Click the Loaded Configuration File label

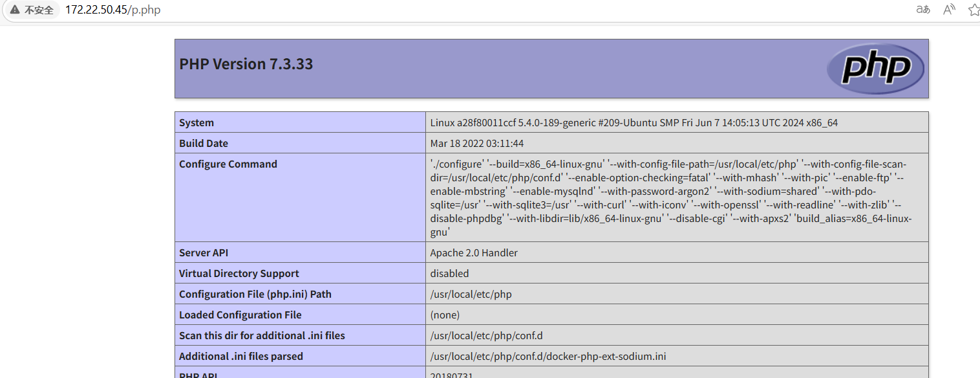(240, 315)
